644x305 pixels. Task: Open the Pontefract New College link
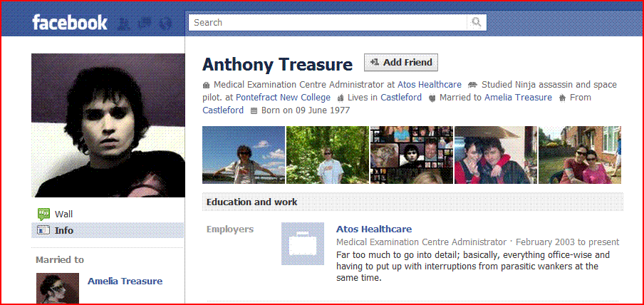point(283,98)
